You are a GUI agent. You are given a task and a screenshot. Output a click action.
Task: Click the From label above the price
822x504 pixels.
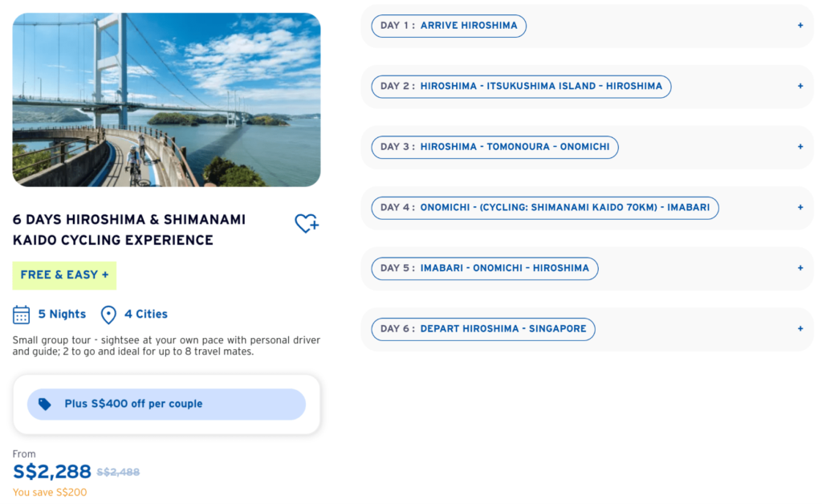click(24, 453)
